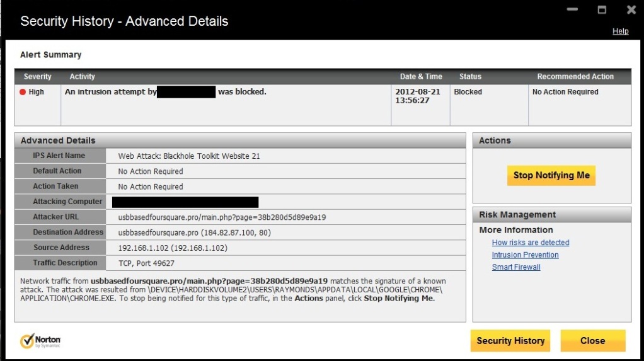Image resolution: width=644 pixels, height=361 pixels.
Task: Open the Intrusion Prevention link
Action: coord(525,255)
